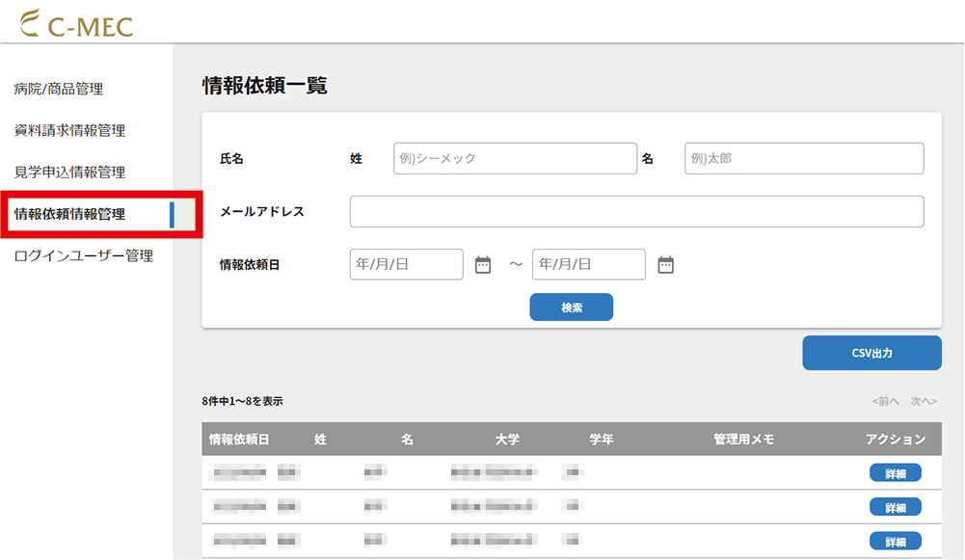
Task: Select 見学申込情報管理 in sidebar
Action: pos(69,173)
